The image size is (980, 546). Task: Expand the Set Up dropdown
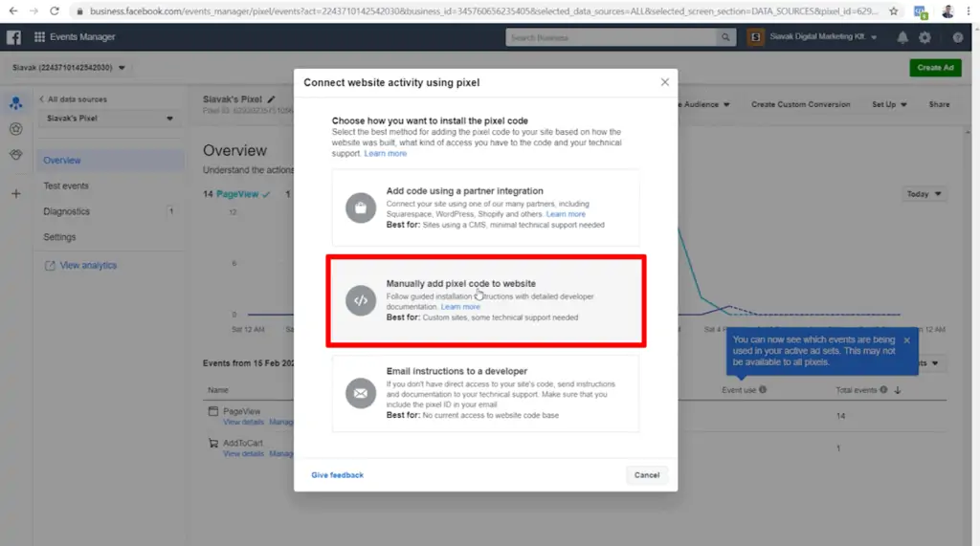[889, 104]
